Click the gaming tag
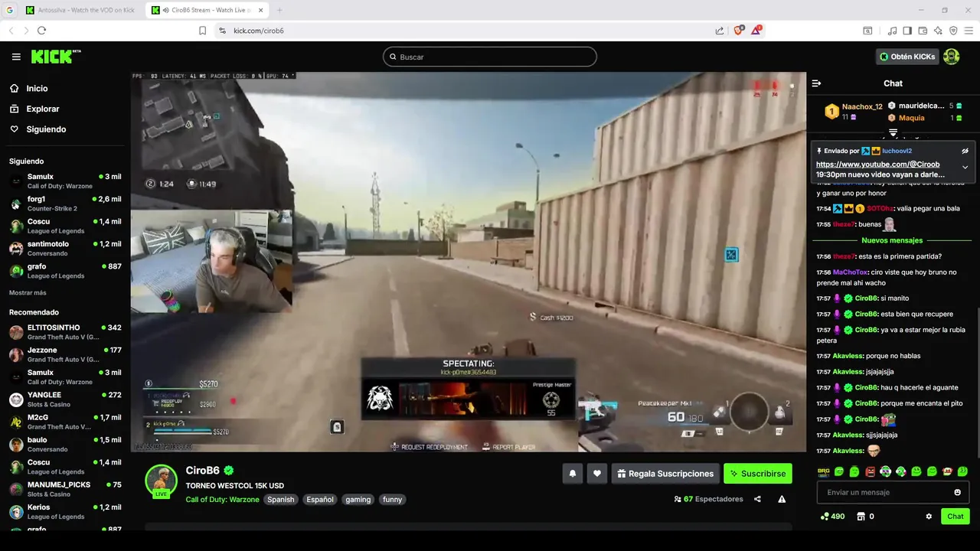This screenshot has height=551, width=980. (x=358, y=500)
